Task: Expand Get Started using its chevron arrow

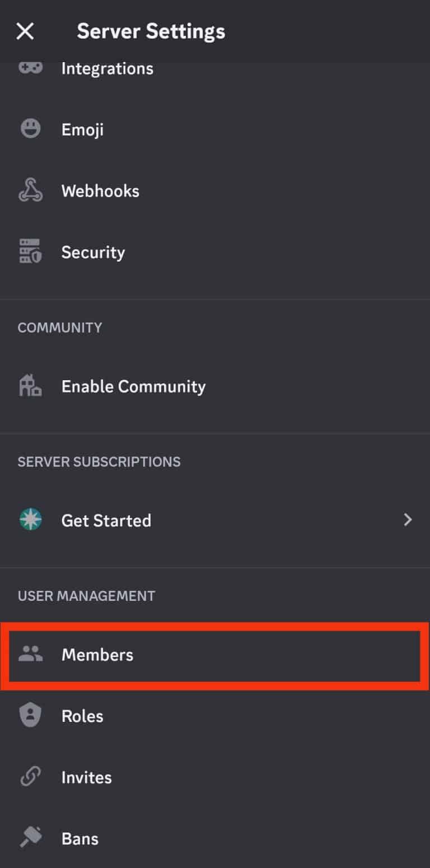Action: 408,520
